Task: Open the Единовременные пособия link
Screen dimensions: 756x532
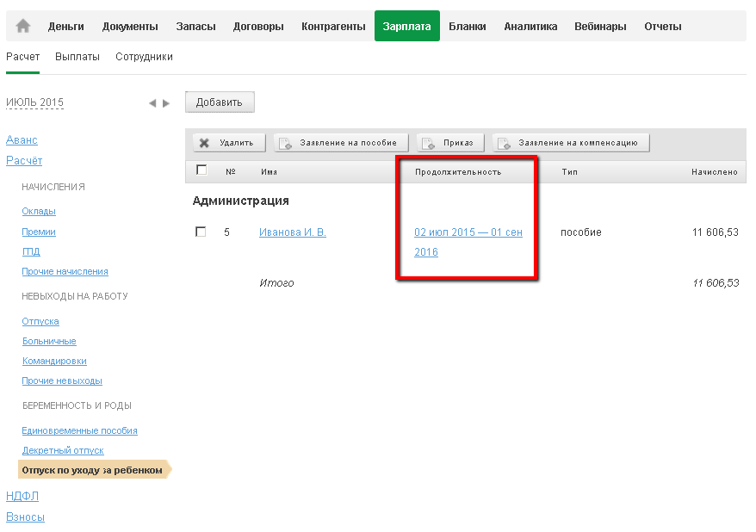Action: [x=79, y=430]
